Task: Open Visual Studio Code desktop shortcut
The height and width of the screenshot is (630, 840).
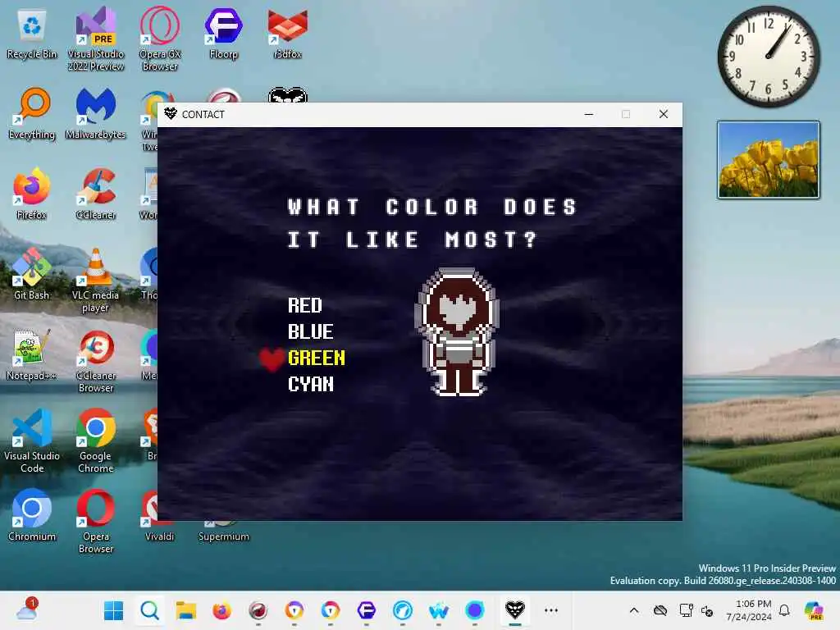Action: coord(32,441)
